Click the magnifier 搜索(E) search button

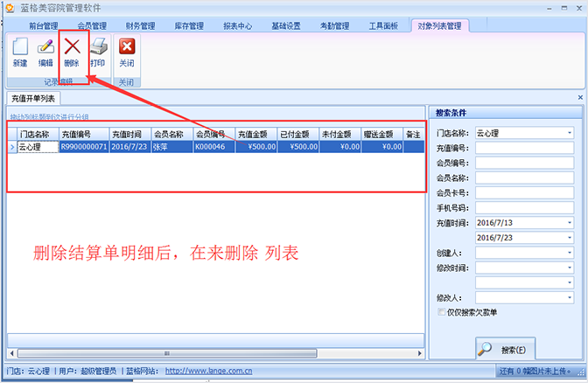click(505, 349)
